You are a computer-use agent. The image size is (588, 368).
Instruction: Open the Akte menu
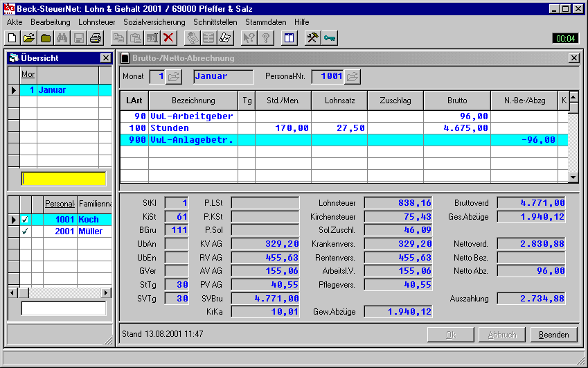pos(15,22)
